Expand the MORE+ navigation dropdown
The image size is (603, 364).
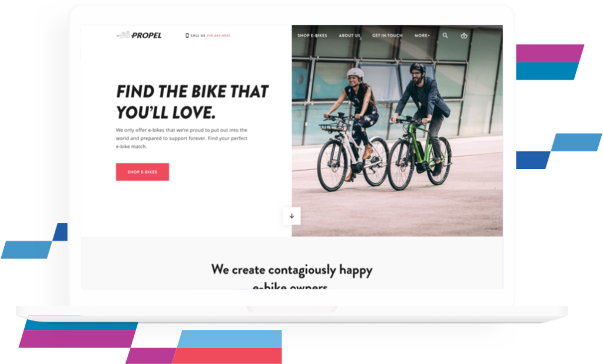pyautogui.click(x=422, y=35)
